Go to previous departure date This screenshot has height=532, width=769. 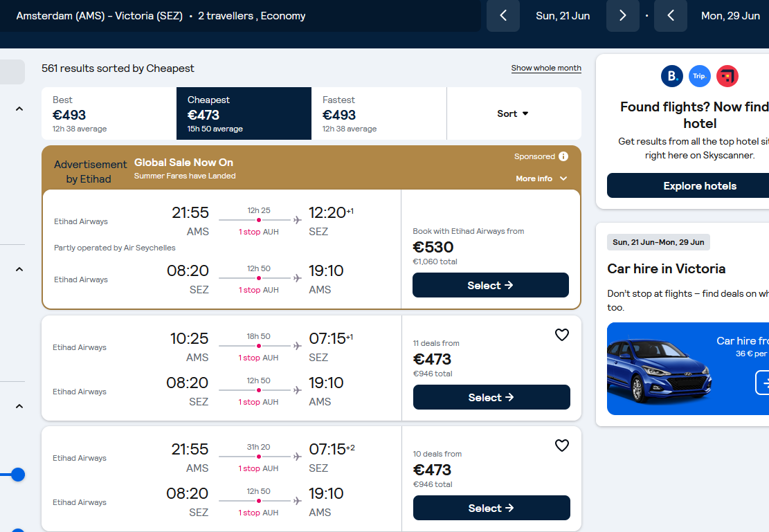tap(503, 16)
